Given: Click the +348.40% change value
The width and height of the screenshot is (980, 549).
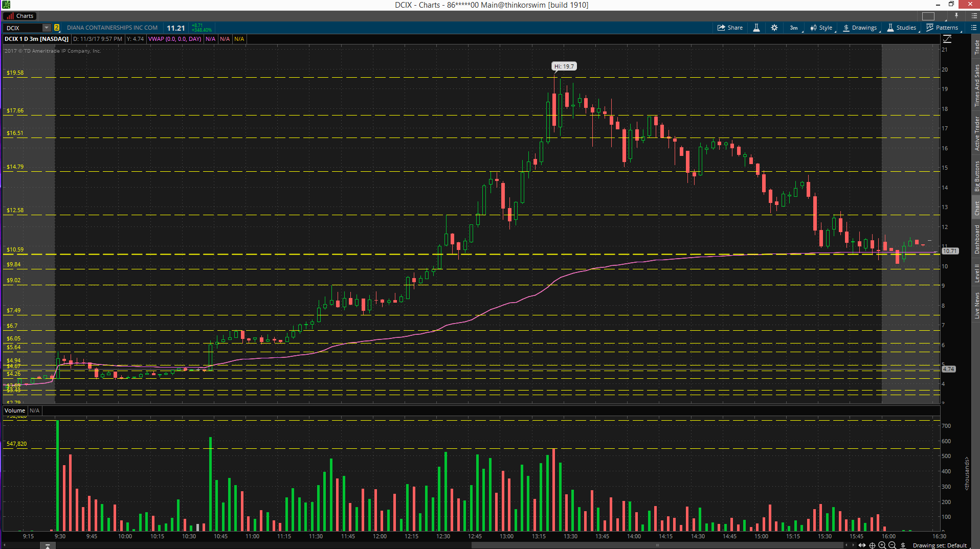Looking at the screenshot, I should (x=202, y=30).
